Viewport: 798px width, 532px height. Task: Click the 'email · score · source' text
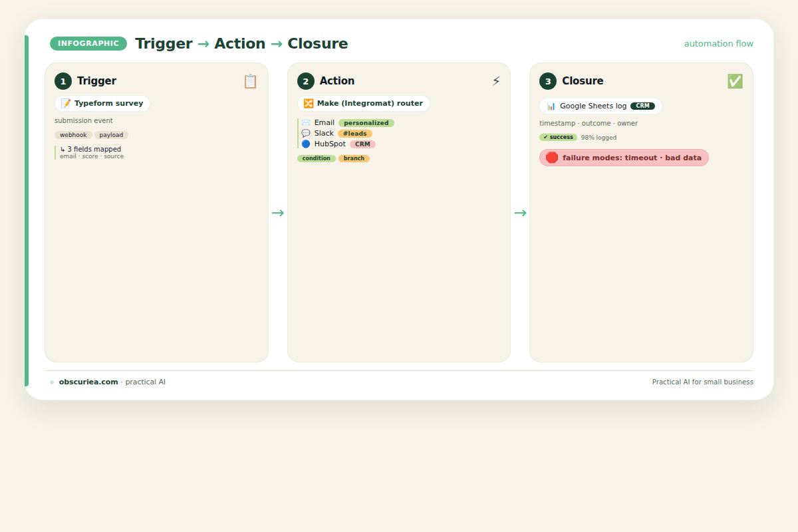92,156
